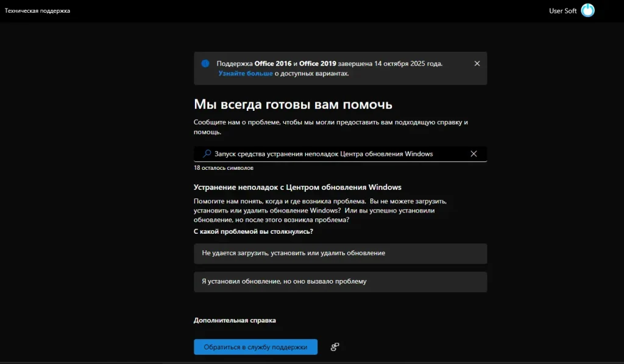Click into the problem description search field
This screenshot has height=364, width=624.
click(335, 154)
